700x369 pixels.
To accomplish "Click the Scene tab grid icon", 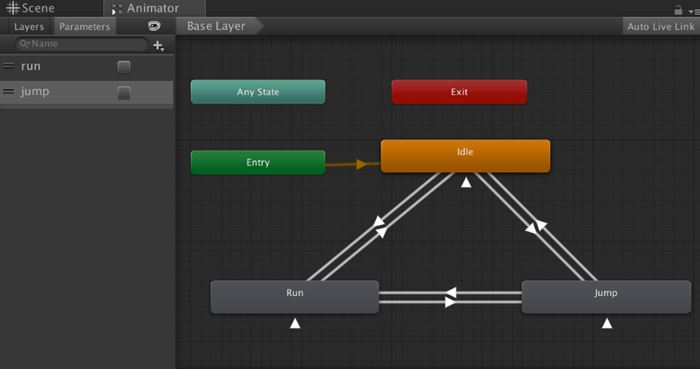I will [x=12, y=8].
